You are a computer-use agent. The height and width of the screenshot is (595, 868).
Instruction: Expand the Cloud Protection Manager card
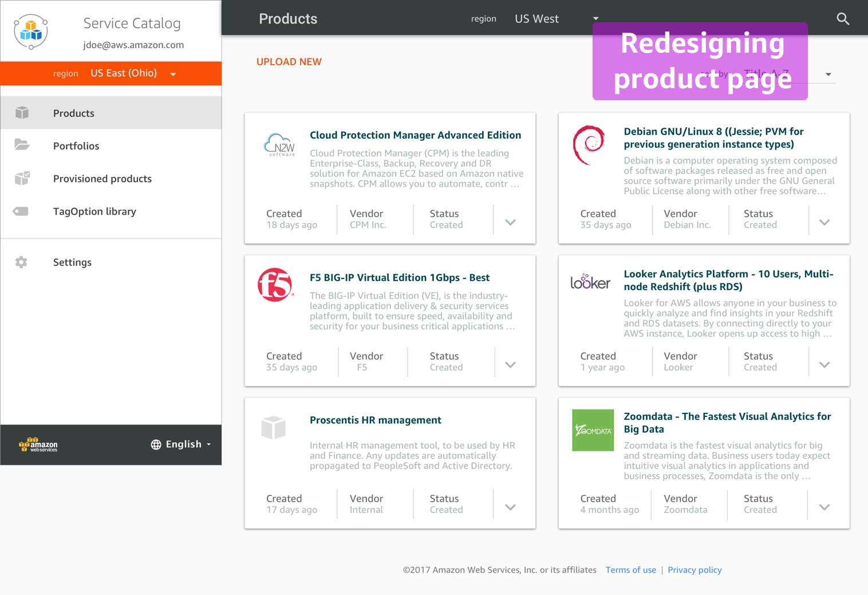(511, 222)
